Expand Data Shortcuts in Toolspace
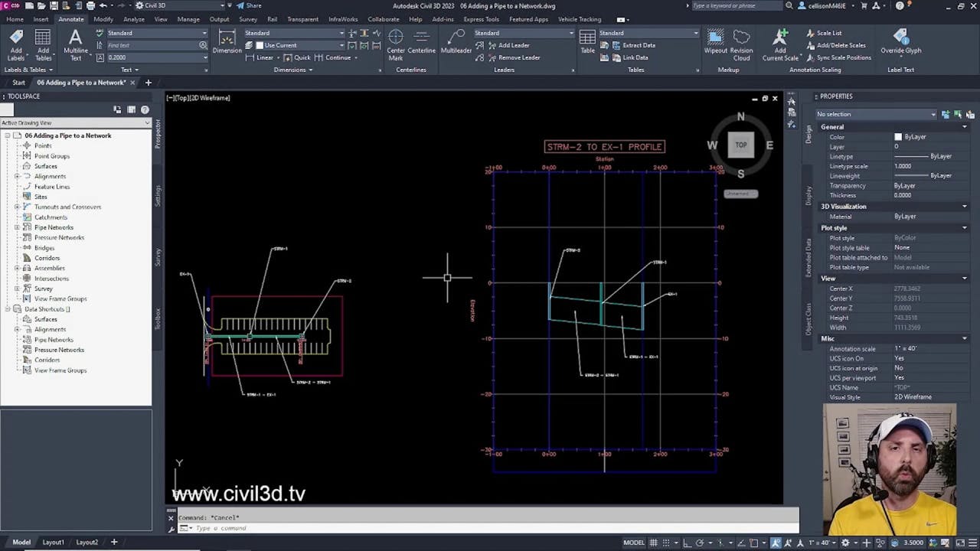The height and width of the screenshot is (551, 980). [x=9, y=308]
